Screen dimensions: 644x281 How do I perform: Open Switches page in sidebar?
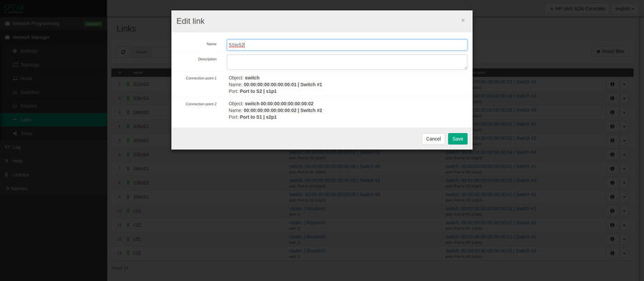[54, 92]
